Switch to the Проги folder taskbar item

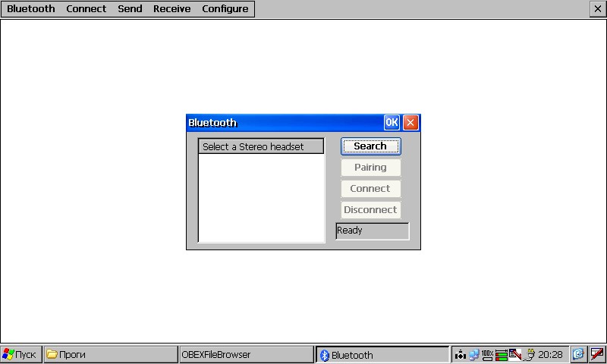(111, 354)
